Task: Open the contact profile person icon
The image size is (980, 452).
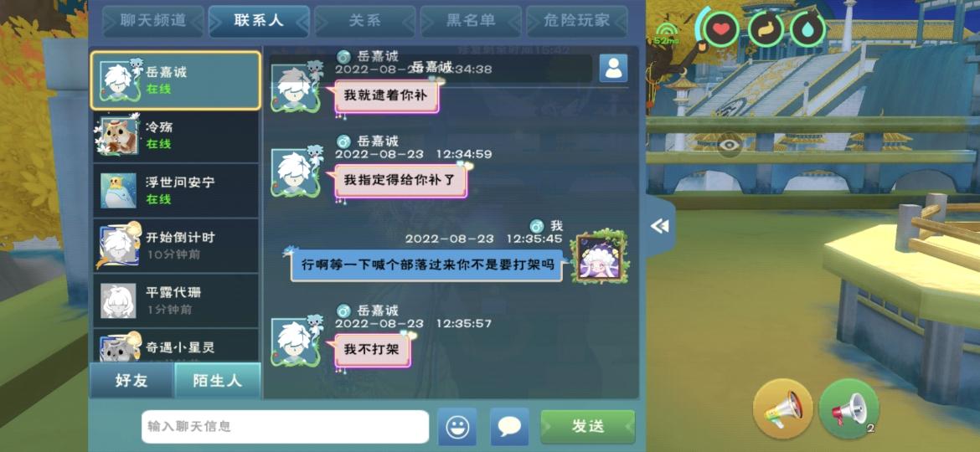Action: click(613, 68)
